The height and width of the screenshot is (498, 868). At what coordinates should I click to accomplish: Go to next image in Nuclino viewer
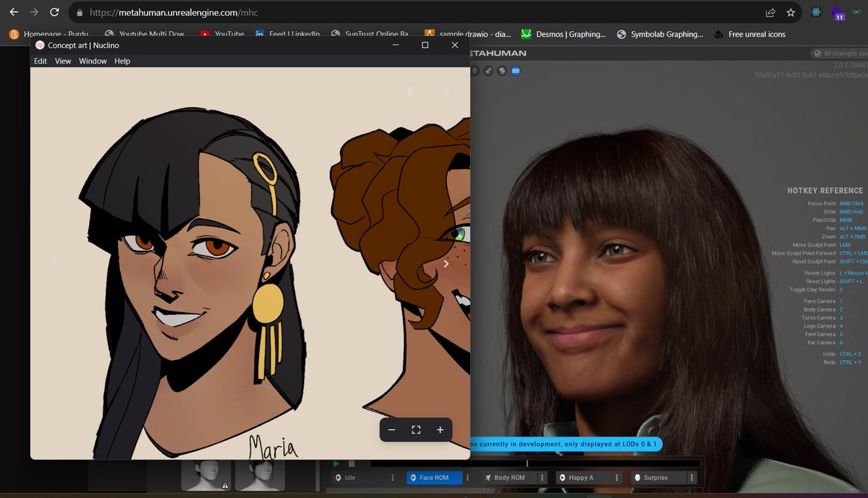(446, 264)
